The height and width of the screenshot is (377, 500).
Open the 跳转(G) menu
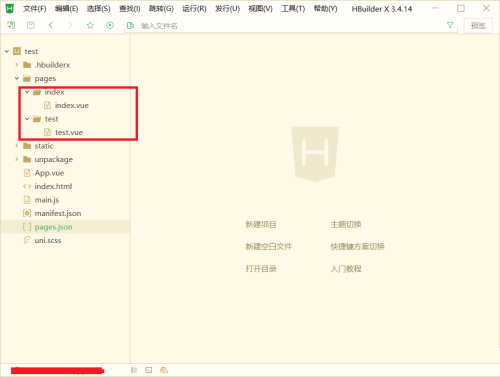(161, 9)
